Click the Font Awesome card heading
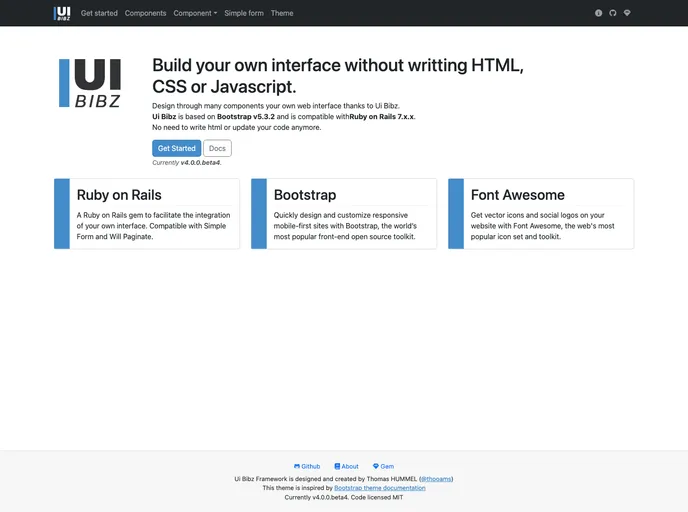This screenshot has width=688, height=512. coord(518,195)
